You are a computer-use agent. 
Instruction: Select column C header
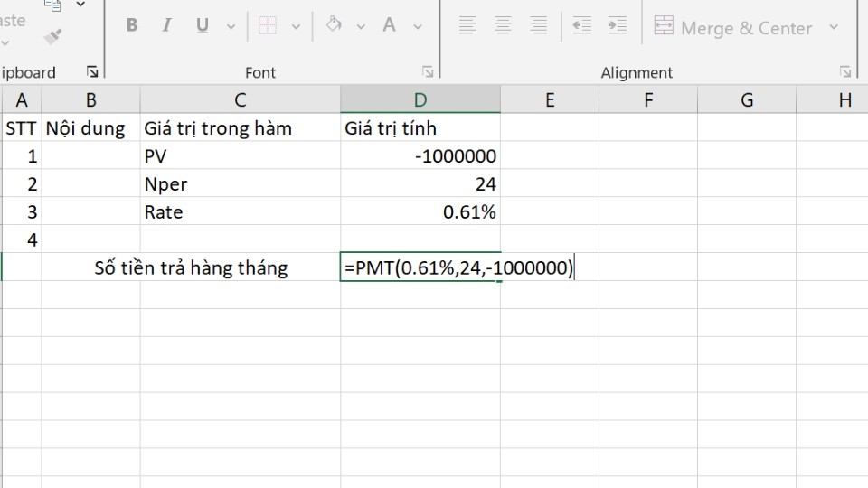(x=241, y=100)
